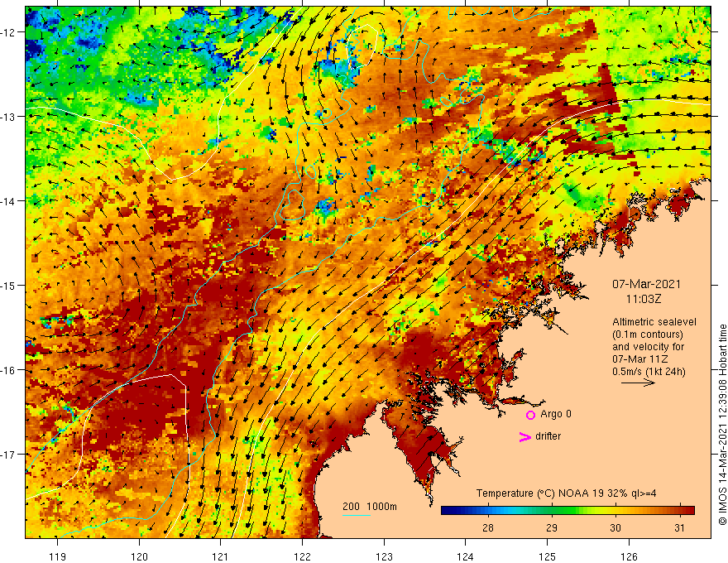This screenshot has height=563, width=728.
Task: Click the '29' color bar tick label
Action: [552, 527]
